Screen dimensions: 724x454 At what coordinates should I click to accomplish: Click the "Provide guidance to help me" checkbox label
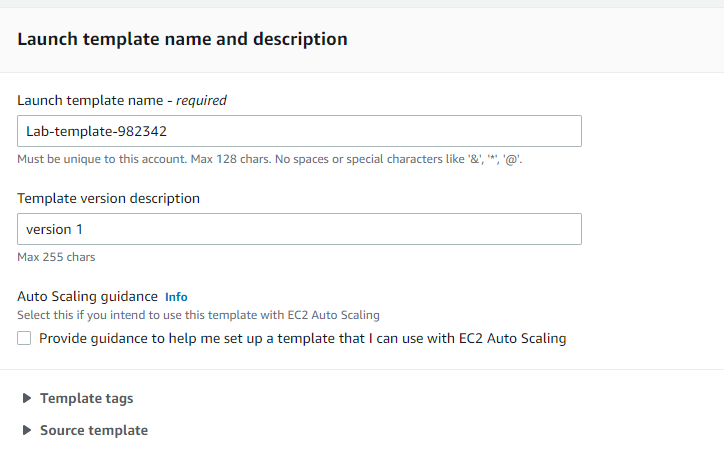click(x=302, y=339)
